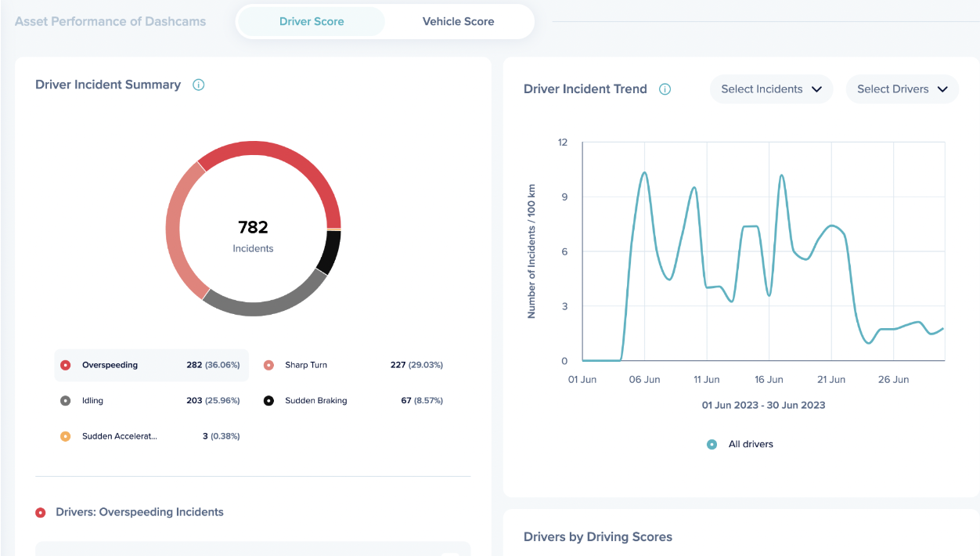Click the 16 Jun x-axis label

(769, 379)
